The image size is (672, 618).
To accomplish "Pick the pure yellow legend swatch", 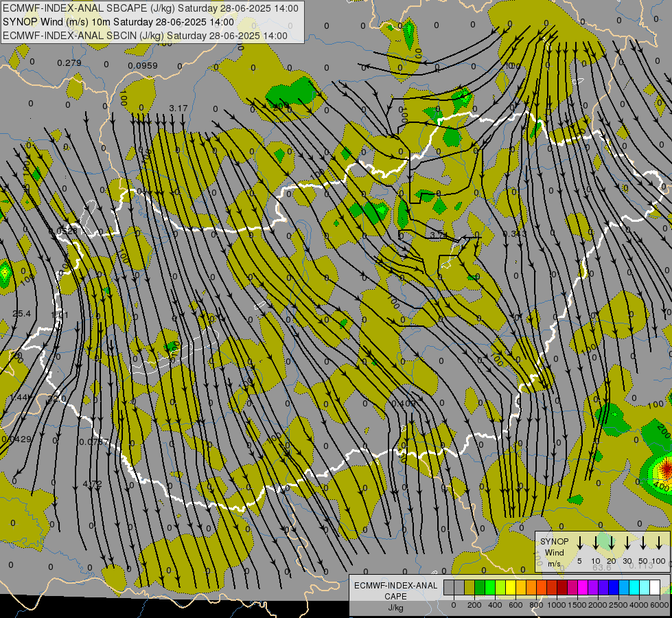I will [x=511, y=588].
